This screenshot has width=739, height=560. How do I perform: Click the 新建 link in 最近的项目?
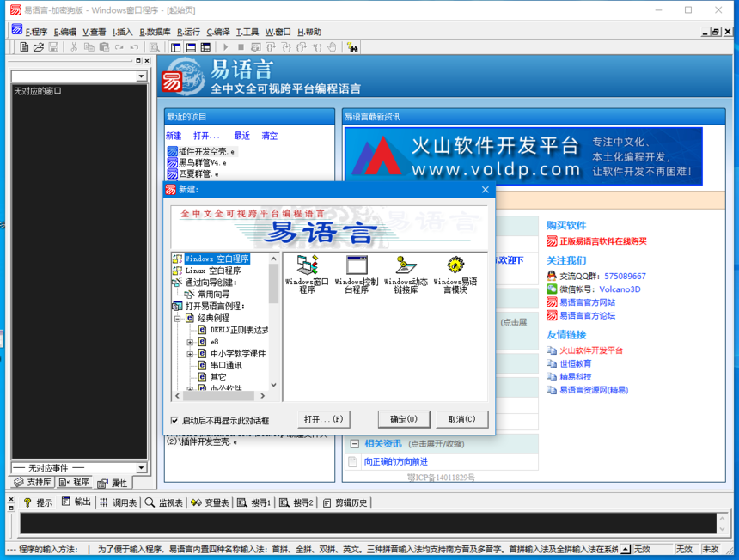click(x=174, y=136)
